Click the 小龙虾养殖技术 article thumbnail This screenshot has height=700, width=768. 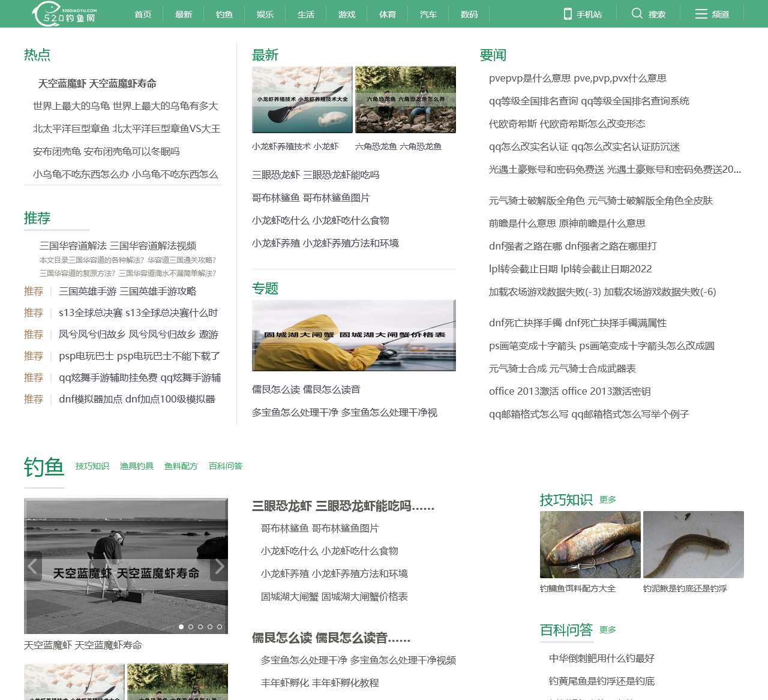(302, 99)
